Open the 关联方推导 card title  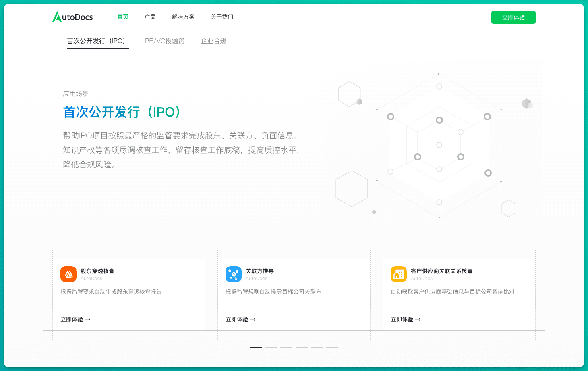tap(260, 271)
